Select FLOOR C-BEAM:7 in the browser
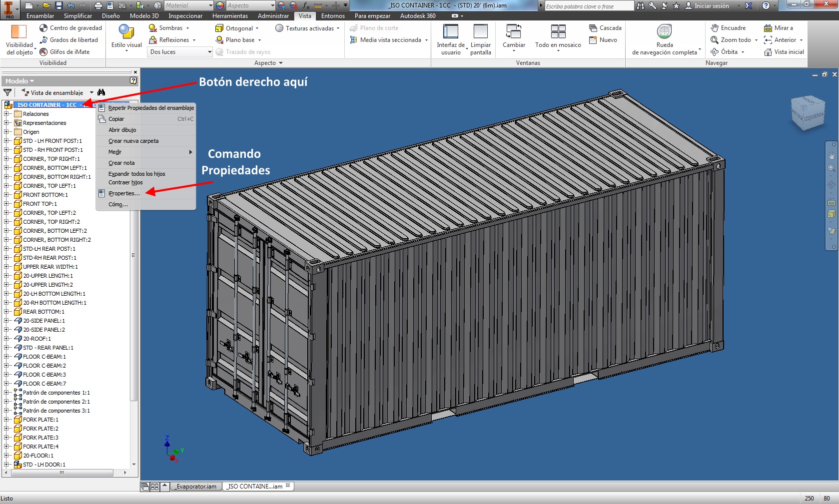Screen dimensions: 839x504 tap(44, 384)
